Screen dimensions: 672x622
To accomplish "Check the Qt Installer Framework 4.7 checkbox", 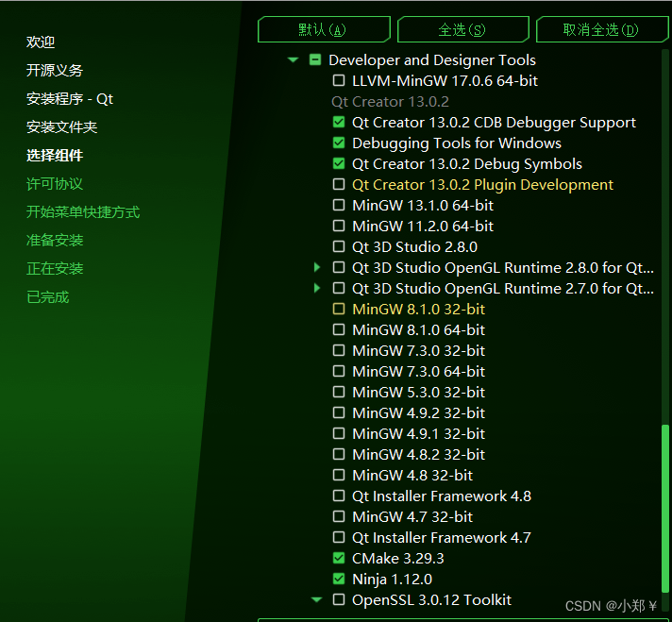I will pos(339,537).
